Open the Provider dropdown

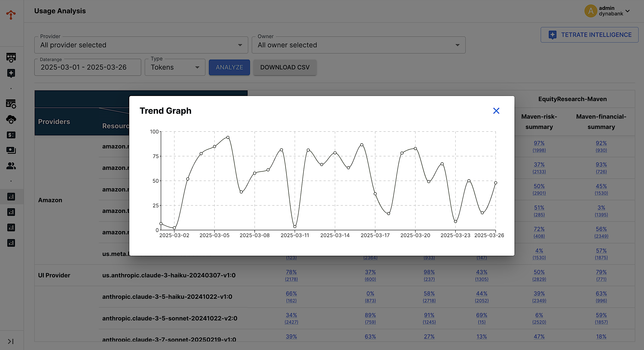point(141,45)
